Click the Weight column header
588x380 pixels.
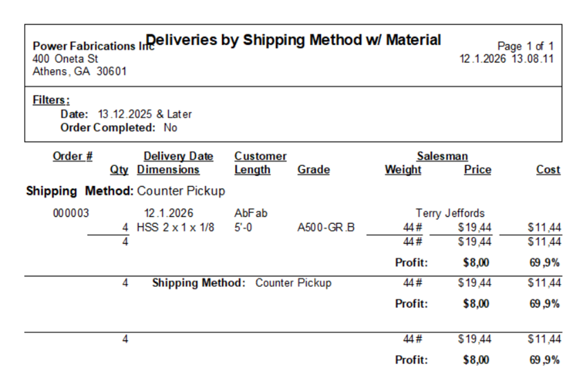(x=403, y=169)
